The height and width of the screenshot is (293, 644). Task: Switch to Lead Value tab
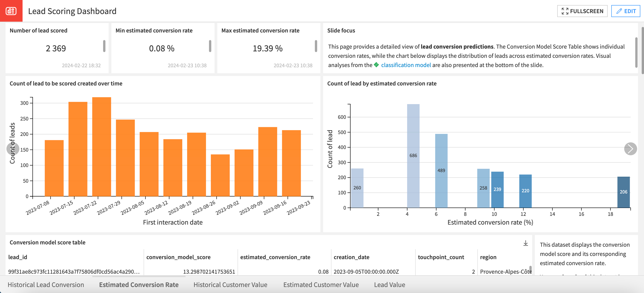pos(389,285)
